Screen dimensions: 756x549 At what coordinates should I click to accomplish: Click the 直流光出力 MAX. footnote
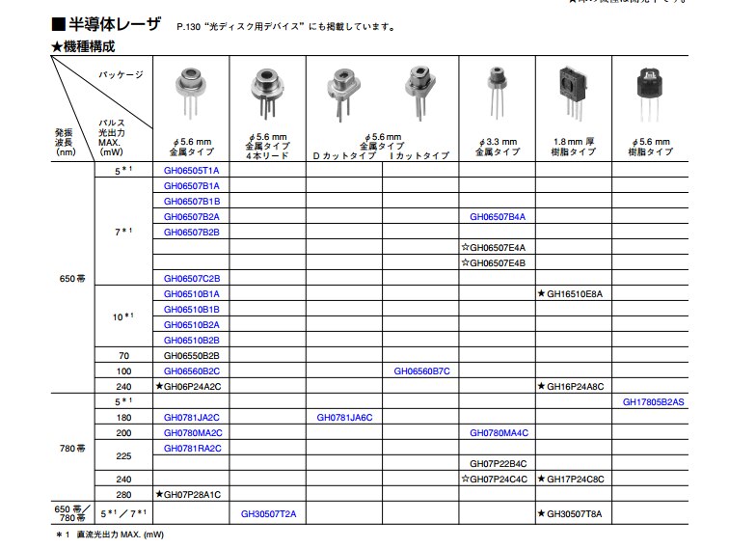pyautogui.click(x=120, y=535)
